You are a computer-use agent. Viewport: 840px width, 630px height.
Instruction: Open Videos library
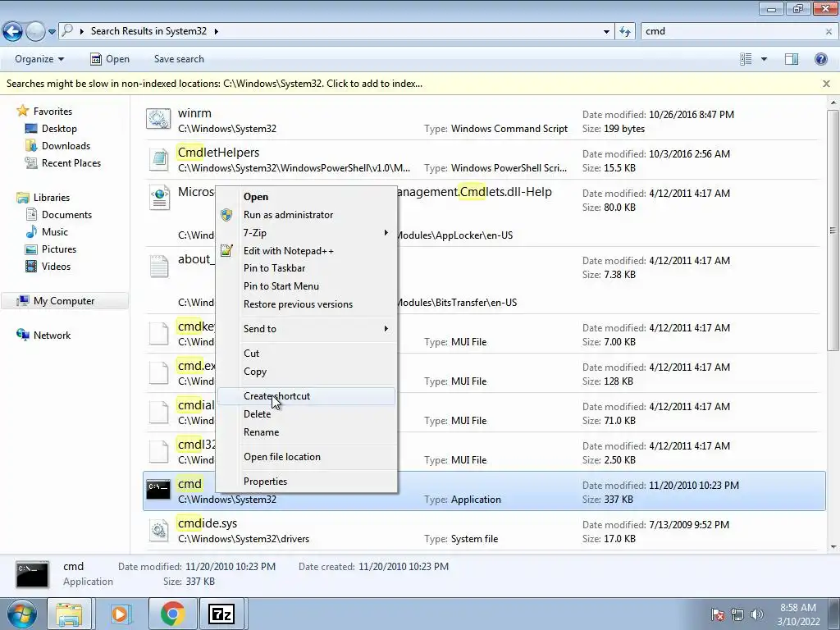[x=56, y=267]
